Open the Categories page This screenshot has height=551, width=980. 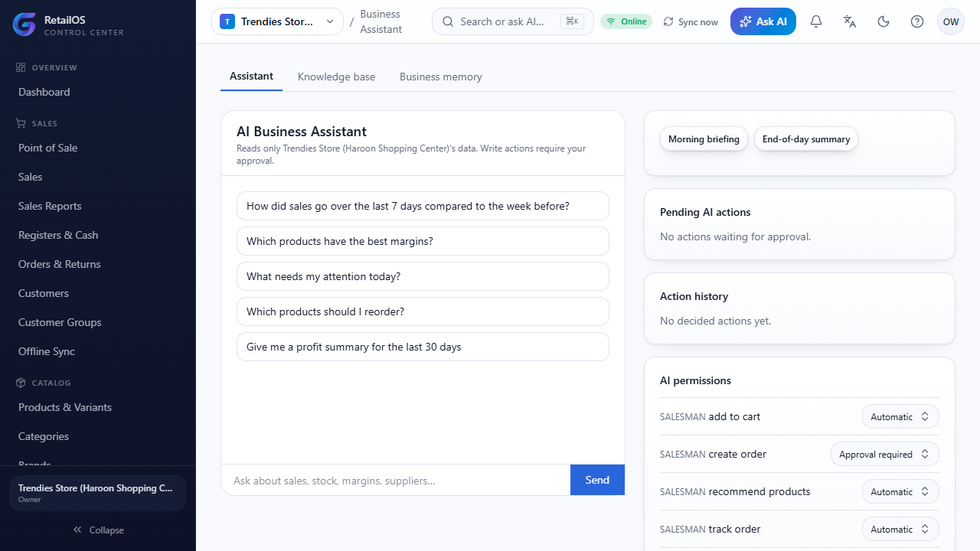click(98, 436)
